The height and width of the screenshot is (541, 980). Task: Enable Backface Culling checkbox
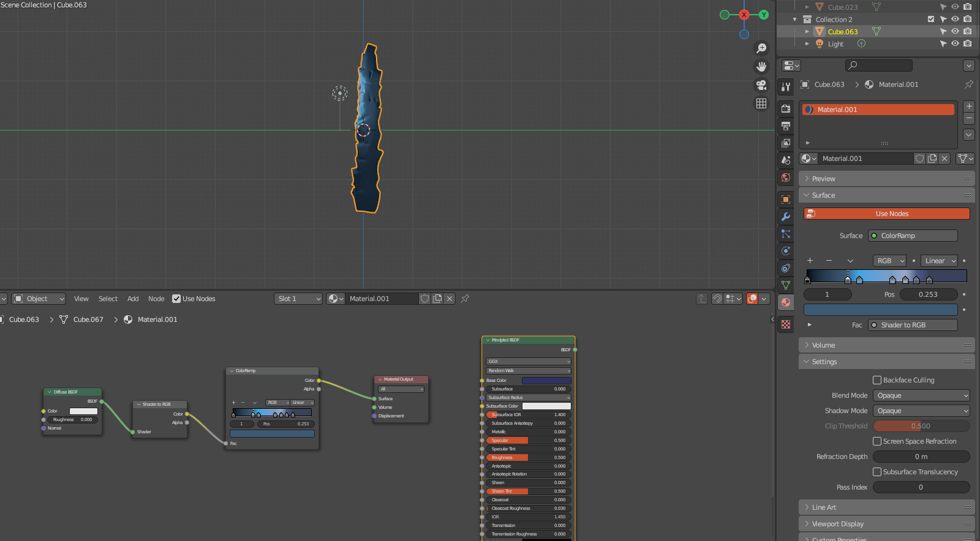(877, 380)
